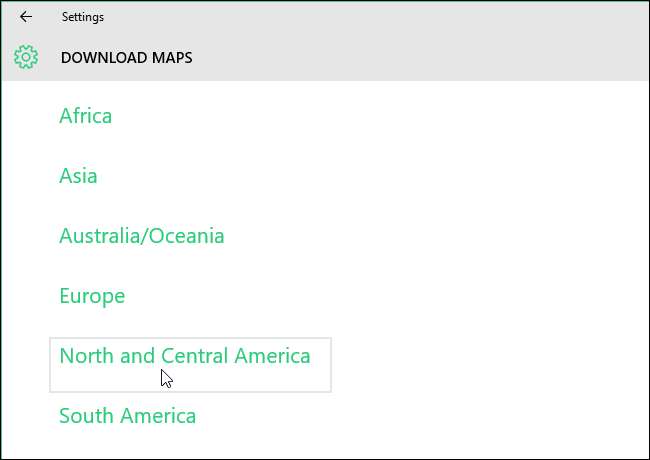Click the Settings window title text
The height and width of the screenshot is (460, 650).
(x=82, y=17)
